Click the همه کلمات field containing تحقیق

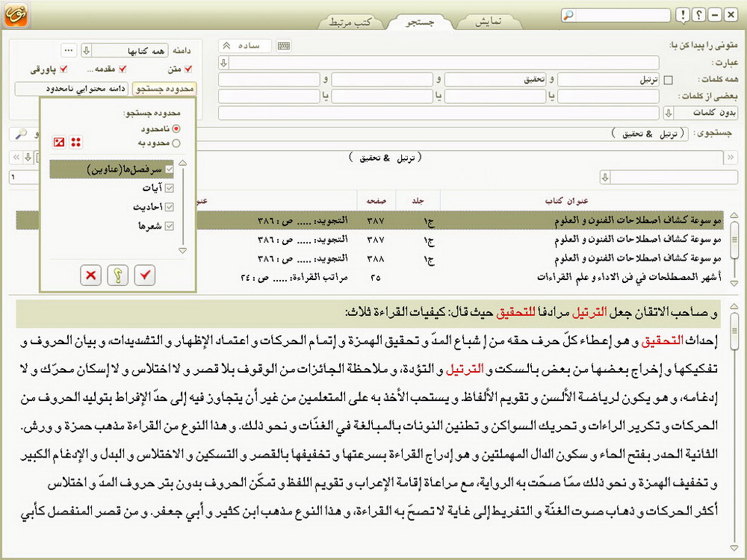pyautogui.click(x=495, y=80)
